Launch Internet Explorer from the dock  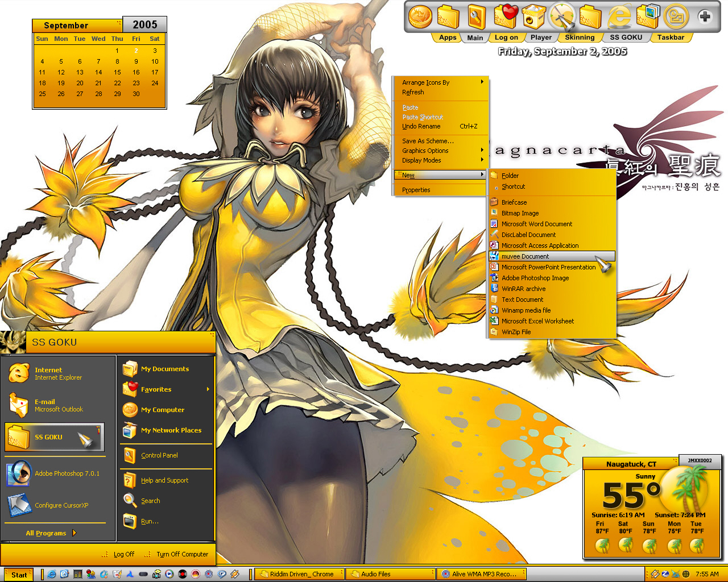tap(619, 16)
